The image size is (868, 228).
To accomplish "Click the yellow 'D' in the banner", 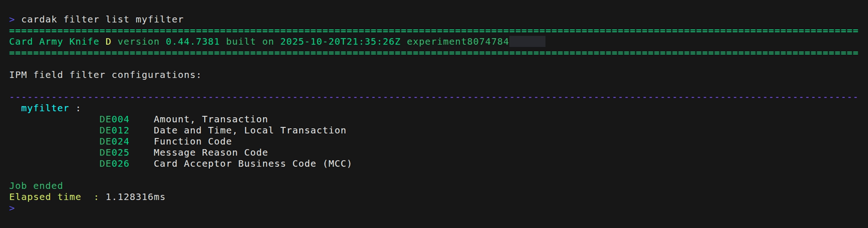I will (108, 42).
